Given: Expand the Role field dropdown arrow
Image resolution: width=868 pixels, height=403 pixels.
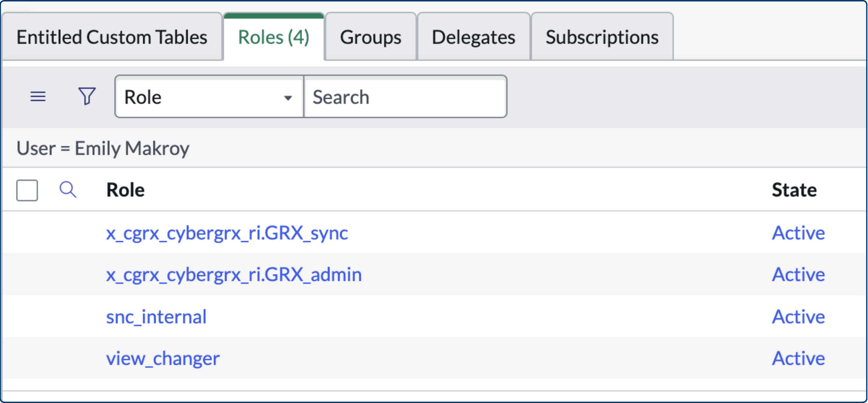Looking at the screenshot, I should click(x=288, y=98).
